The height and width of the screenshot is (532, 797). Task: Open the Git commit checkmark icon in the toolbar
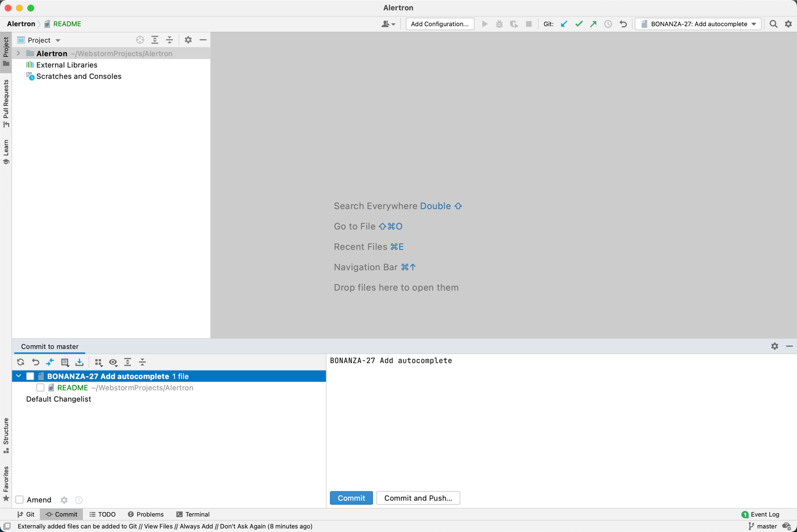pos(579,24)
